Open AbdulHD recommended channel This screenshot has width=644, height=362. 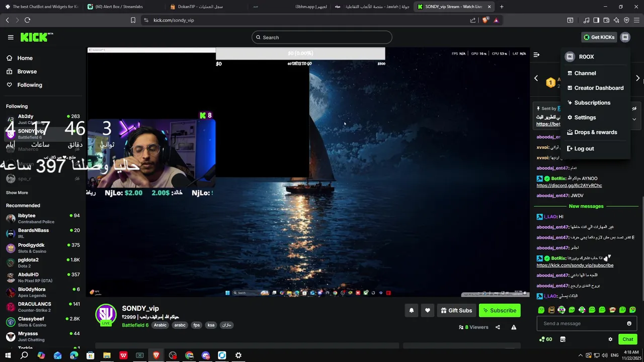[43, 278]
